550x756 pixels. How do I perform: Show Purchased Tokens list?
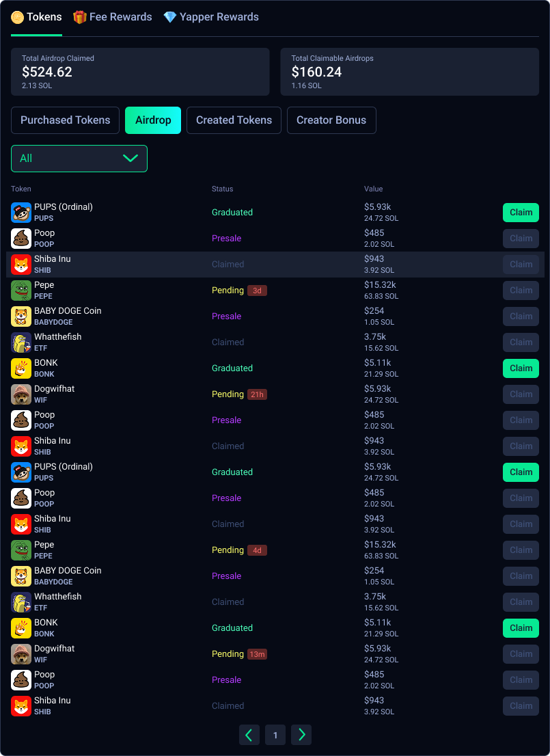click(x=65, y=120)
